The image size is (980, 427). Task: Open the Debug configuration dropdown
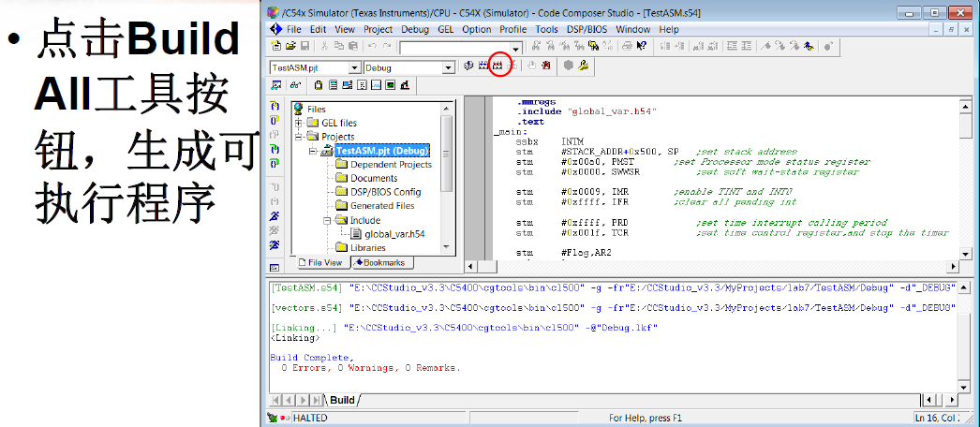coord(448,67)
